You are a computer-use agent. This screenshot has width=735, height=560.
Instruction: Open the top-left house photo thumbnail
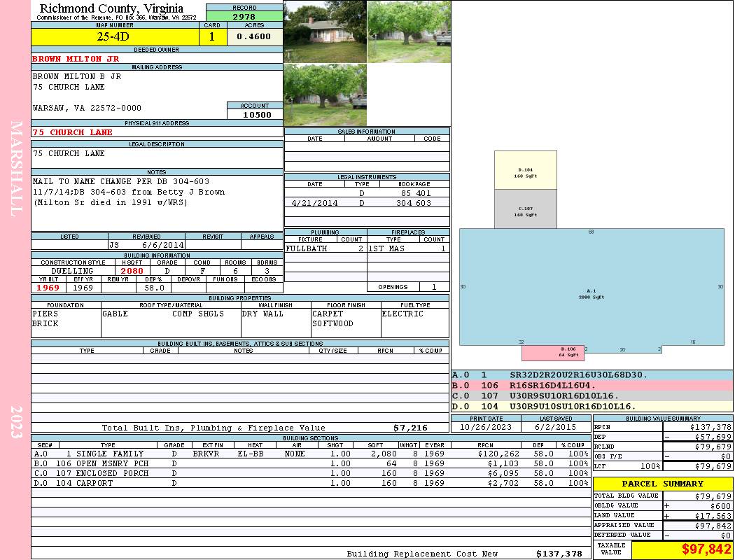point(325,31)
